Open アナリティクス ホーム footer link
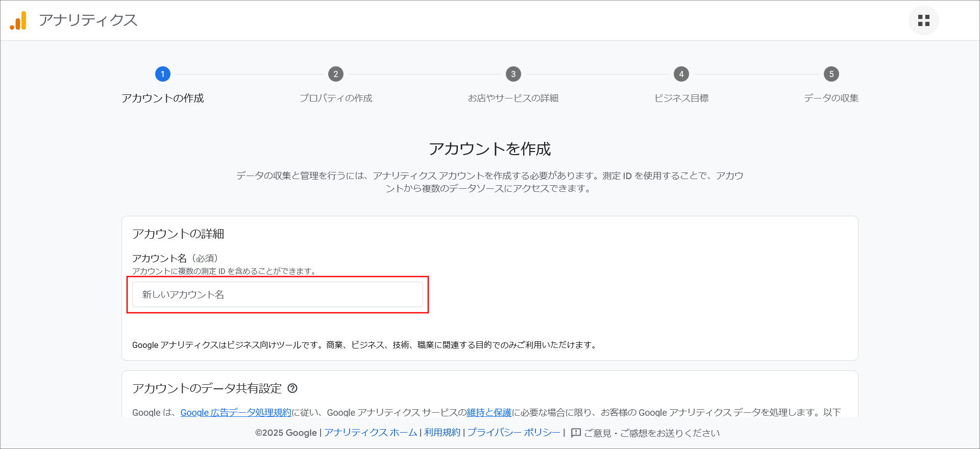This screenshot has width=980, height=449. [x=371, y=433]
